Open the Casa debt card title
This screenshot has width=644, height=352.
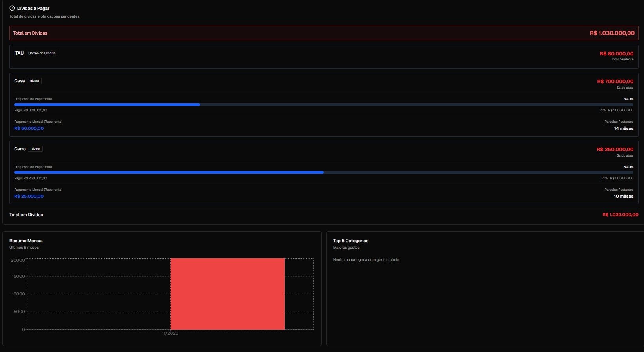pyautogui.click(x=20, y=81)
